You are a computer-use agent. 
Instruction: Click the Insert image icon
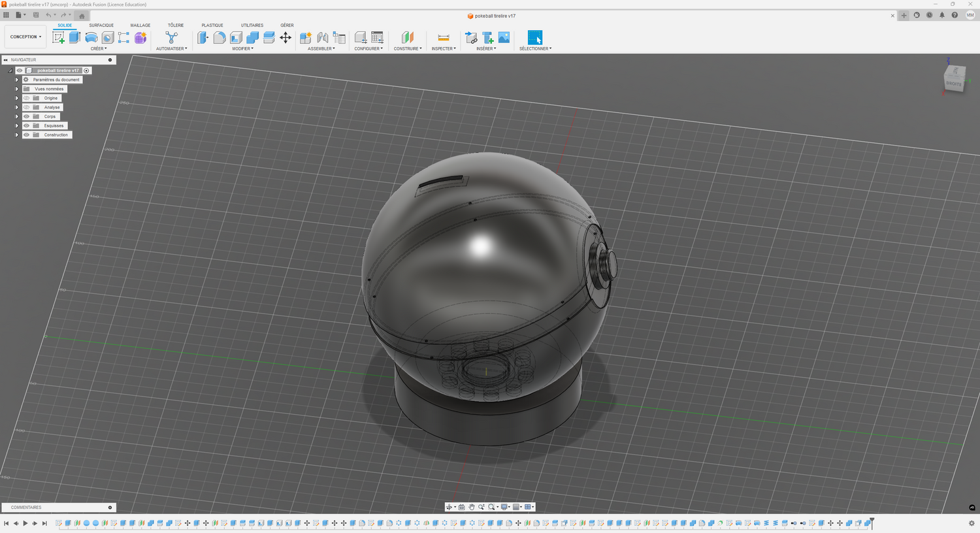tap(504, 38)
